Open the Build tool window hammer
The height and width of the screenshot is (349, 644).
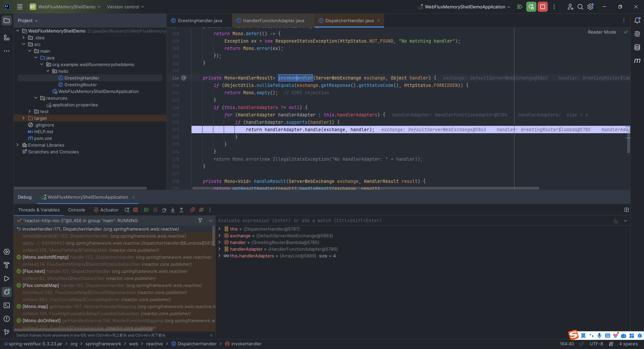pos(7,265)
